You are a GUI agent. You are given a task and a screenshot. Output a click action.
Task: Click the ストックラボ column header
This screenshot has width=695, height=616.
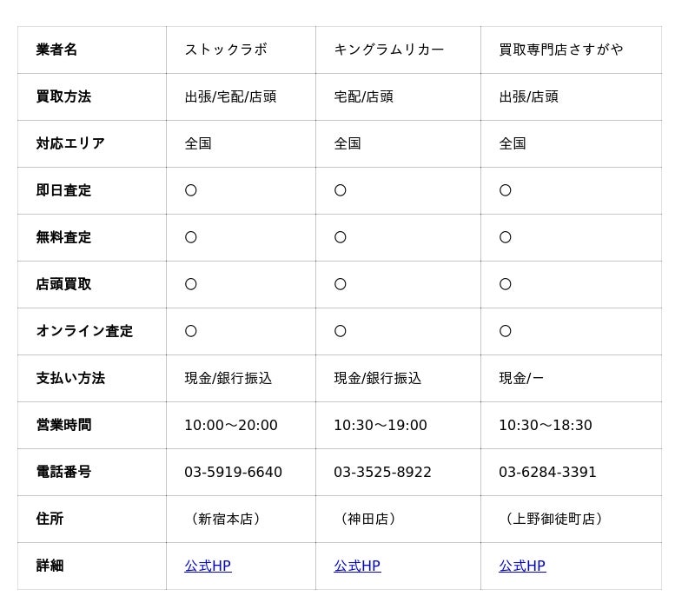pos(226,50)
